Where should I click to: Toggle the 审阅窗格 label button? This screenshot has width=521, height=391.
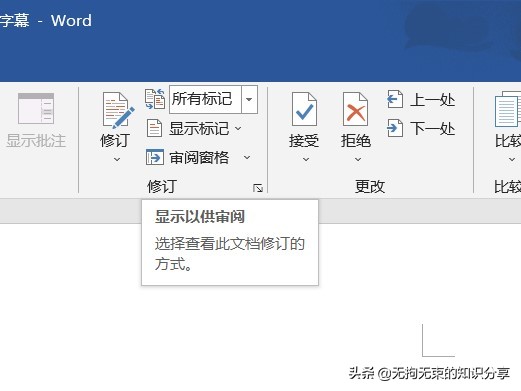[199, 158]
